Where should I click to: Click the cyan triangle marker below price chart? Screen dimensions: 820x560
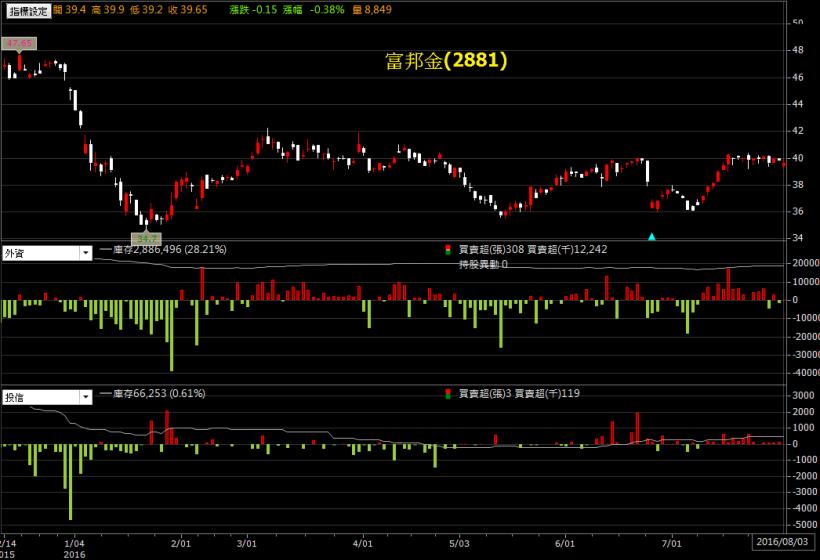pos(652,237)
